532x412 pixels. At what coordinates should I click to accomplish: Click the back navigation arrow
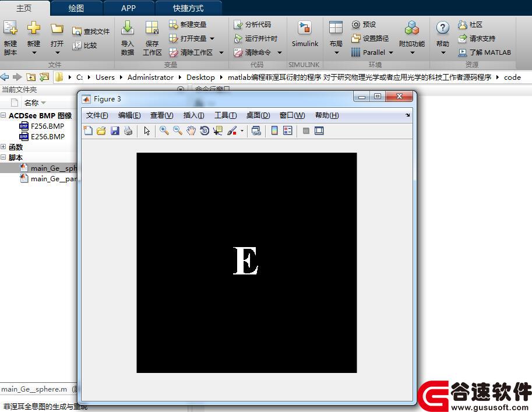[x=5, y=77]
